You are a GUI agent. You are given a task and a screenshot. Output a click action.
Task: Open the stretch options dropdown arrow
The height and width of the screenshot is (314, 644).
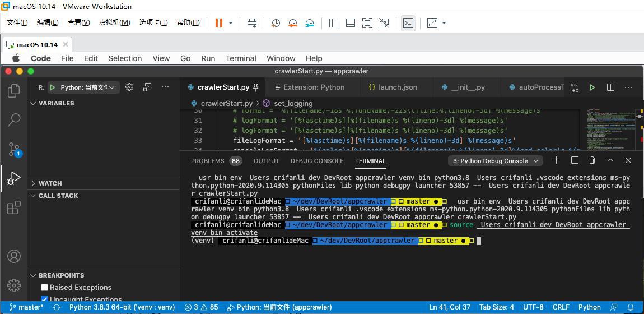pos(444,23)
